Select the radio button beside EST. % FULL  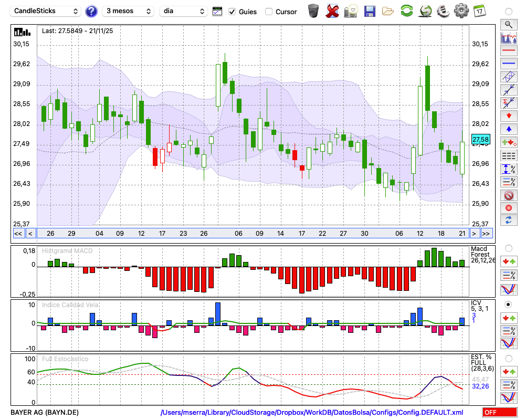coord(508,359)
